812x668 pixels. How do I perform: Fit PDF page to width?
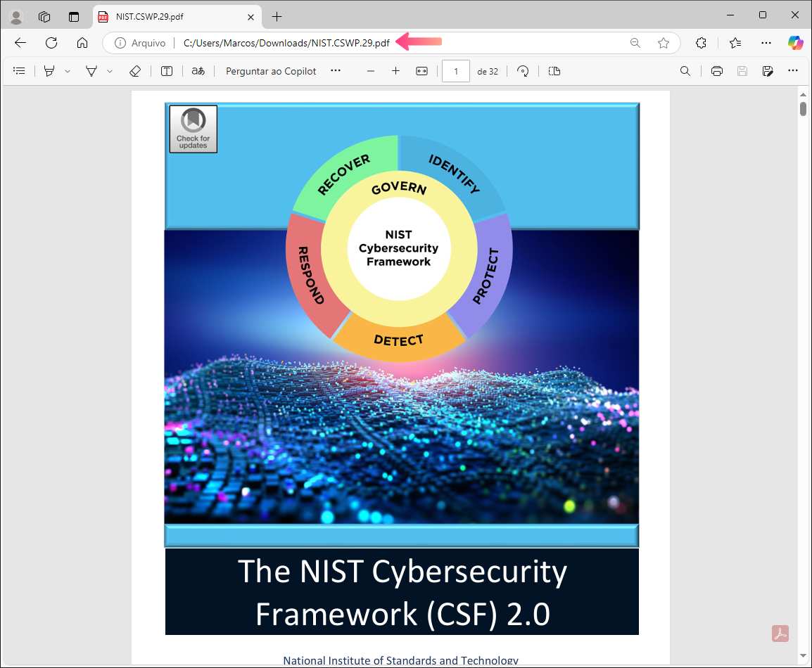[422, 72]
